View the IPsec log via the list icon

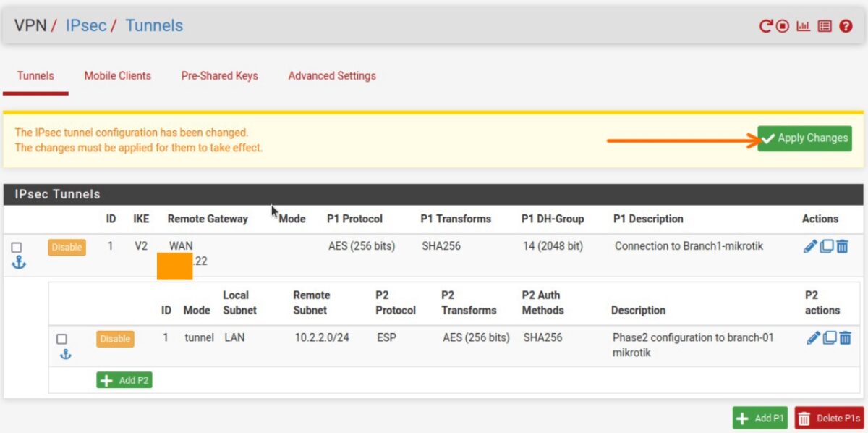point(825,25)
